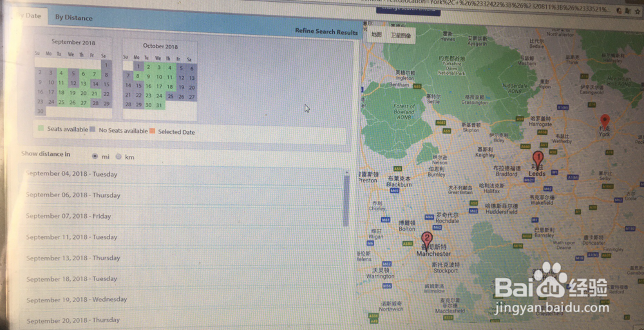This screenshot has width=644, height=330.
Task: Choose October 23 in the calendar
Action: tap(148, 95)
